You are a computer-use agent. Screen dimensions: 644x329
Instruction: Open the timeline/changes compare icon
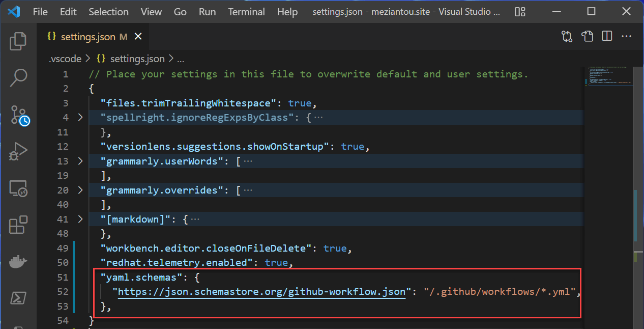coord(566,36)
